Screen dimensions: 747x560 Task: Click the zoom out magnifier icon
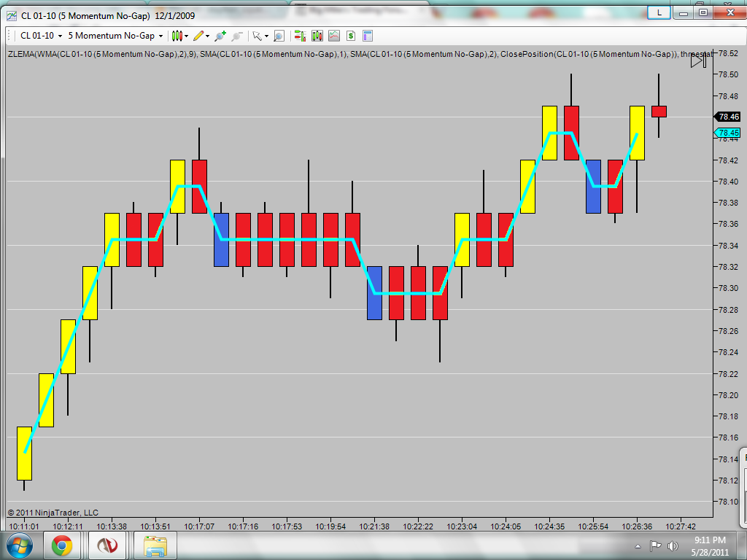pos(237,36)
